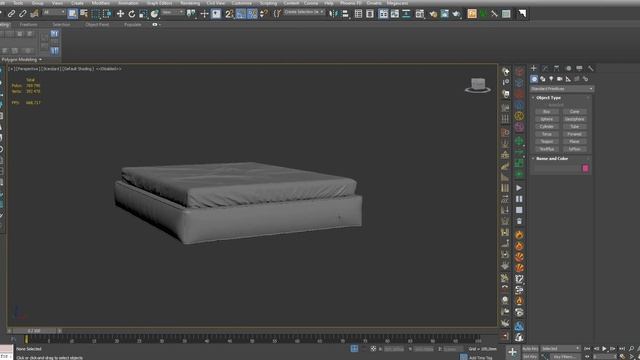Open the pink object color swatch
The width and height of the screenshot is (640, 360).
[585, 168]
